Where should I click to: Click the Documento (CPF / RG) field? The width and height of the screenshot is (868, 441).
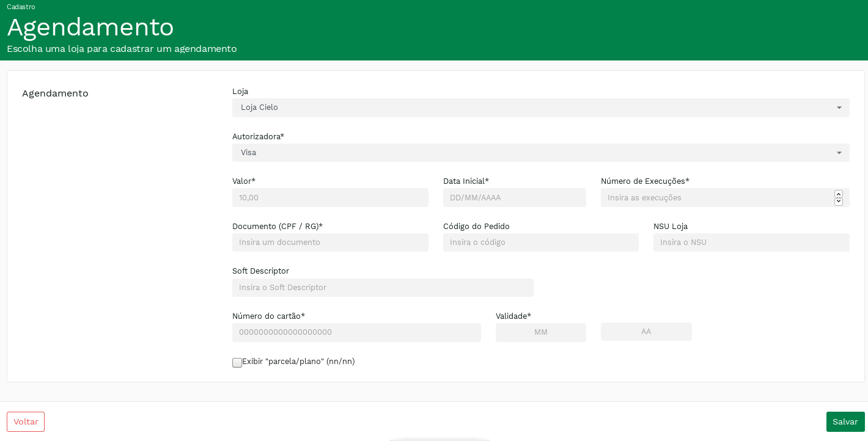(330, 242)
